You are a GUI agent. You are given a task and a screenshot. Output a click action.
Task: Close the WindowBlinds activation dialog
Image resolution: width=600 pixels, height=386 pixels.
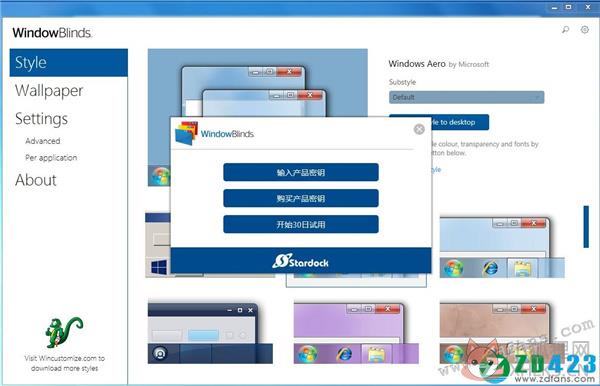pyautogui.click(x=419, y=129)
